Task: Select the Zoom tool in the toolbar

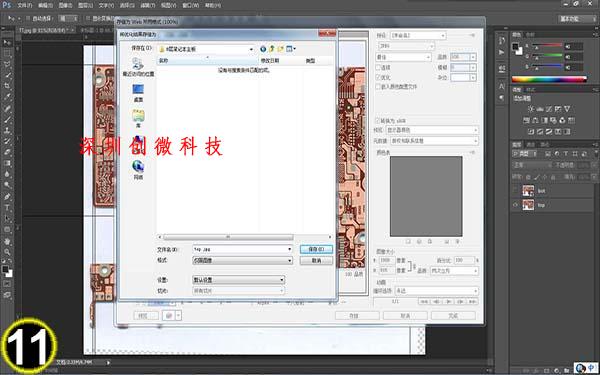Action: pyautogui.click(x=7, y=252)
